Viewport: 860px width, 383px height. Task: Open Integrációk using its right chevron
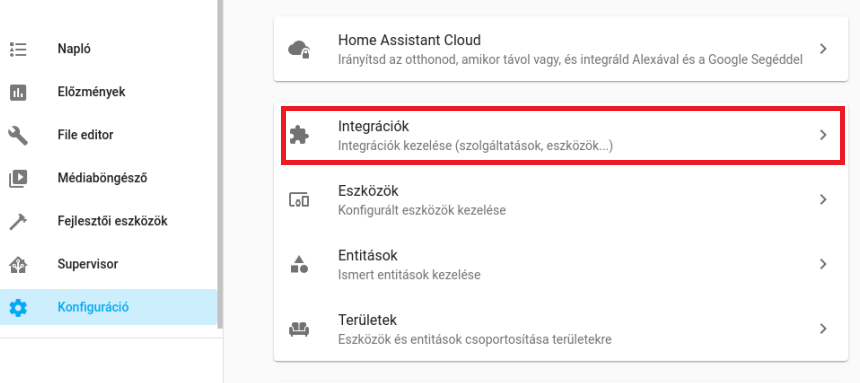click(x=823, y=135)
